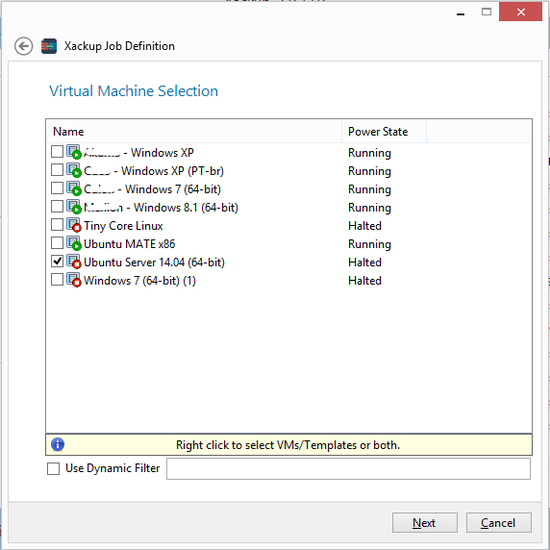Tick the first Windows XP VM checkbox
Viewport: 550px width, 550px height.
(57, 152)
